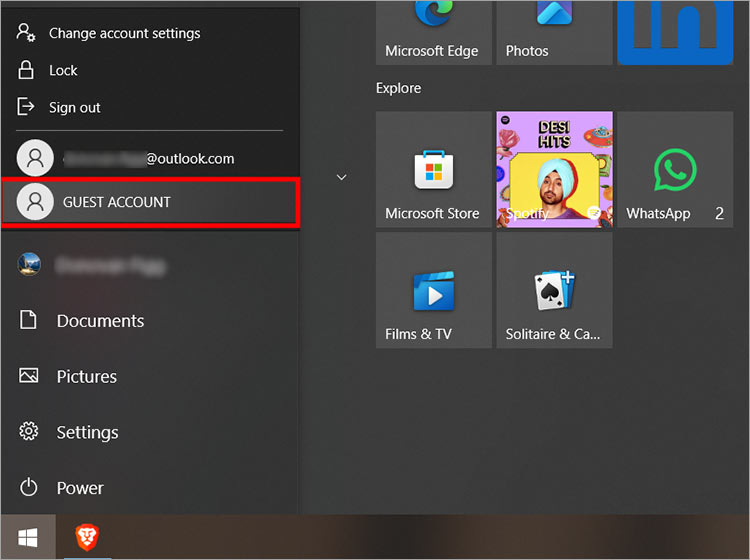The image size is (750, 560).
Task: Switch to GUEST ACCOUNT user
Action: tap(150, 202)
